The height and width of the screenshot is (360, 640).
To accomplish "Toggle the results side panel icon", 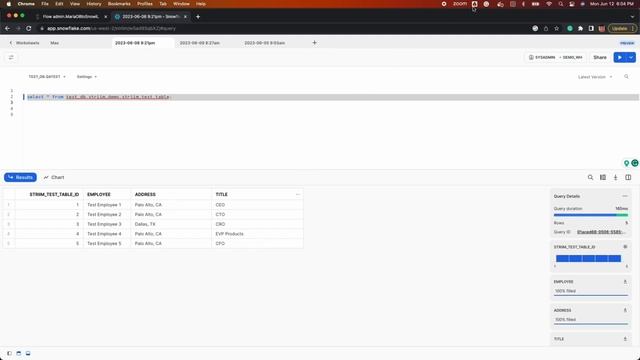I will pyautogui.click(x=628, y=177).
